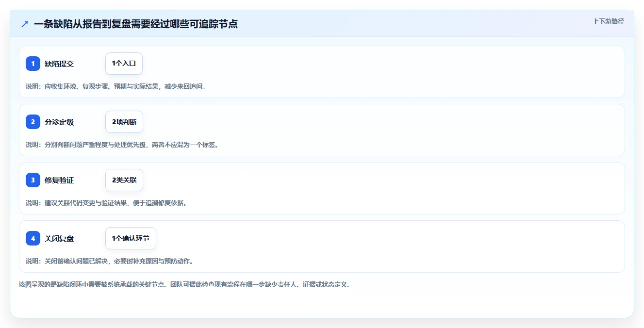Screen dimensions: 644x328
Task: Select the 缺陷提交 step title
Action: tap(59, 64)
